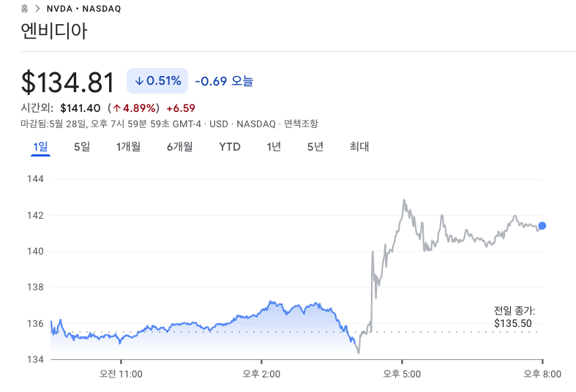
Task: Switch chart to YTD
Action: point(230,146)
